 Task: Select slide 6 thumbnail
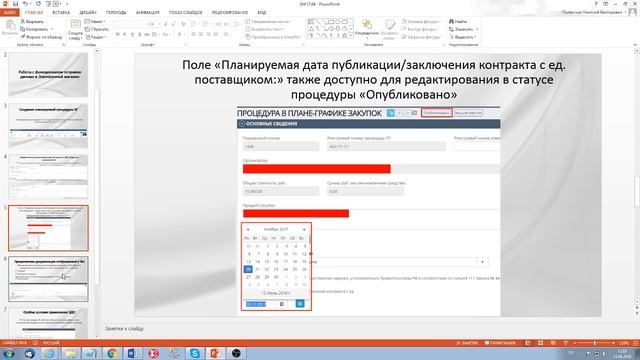click(48, 279)
